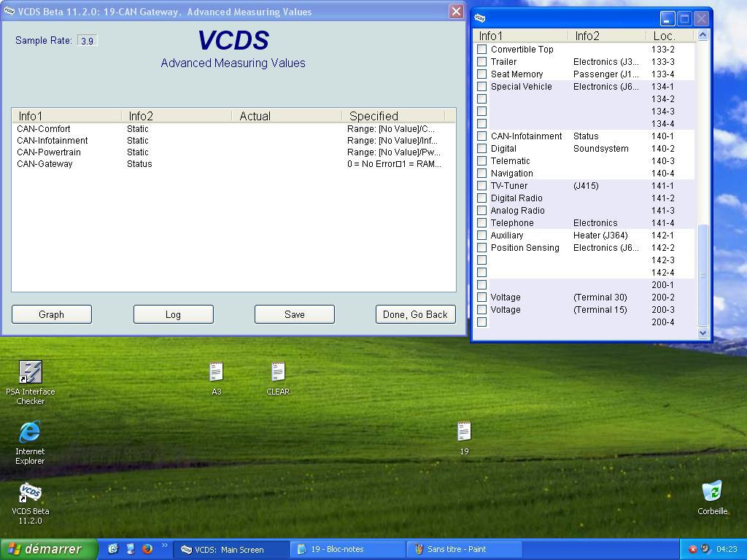The height and width of the screenshot is (560, 747).
Task: Check the Trailer Electronics checkbox
Action: pos(481,61)
